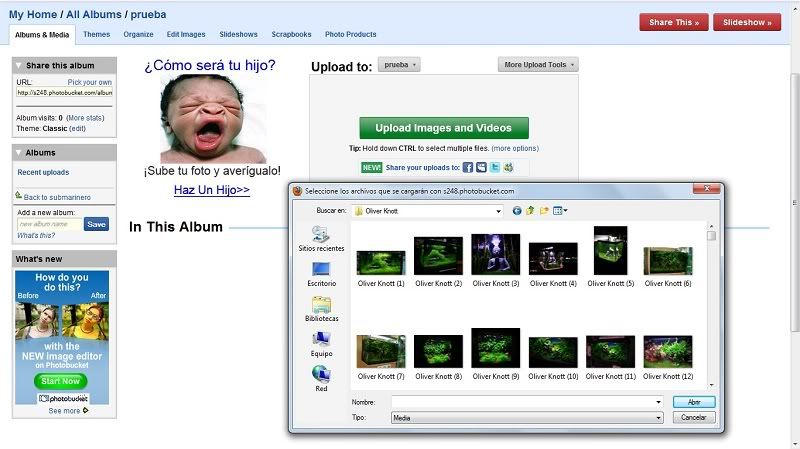Click the album URL field
Image resolution: width=800 pixels, height=449 pixels.
[64, 93]
